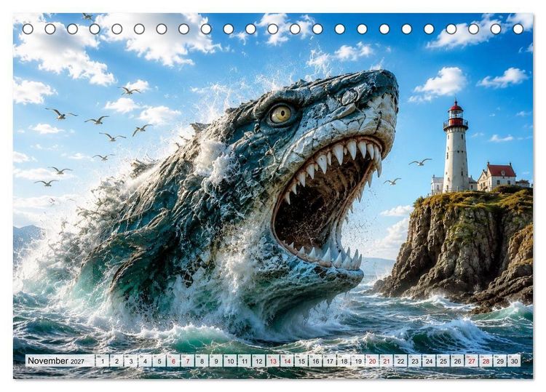Select date 30 in the calendar strip
The height and width of the screenshot is (392, 546).
(514, 361)
